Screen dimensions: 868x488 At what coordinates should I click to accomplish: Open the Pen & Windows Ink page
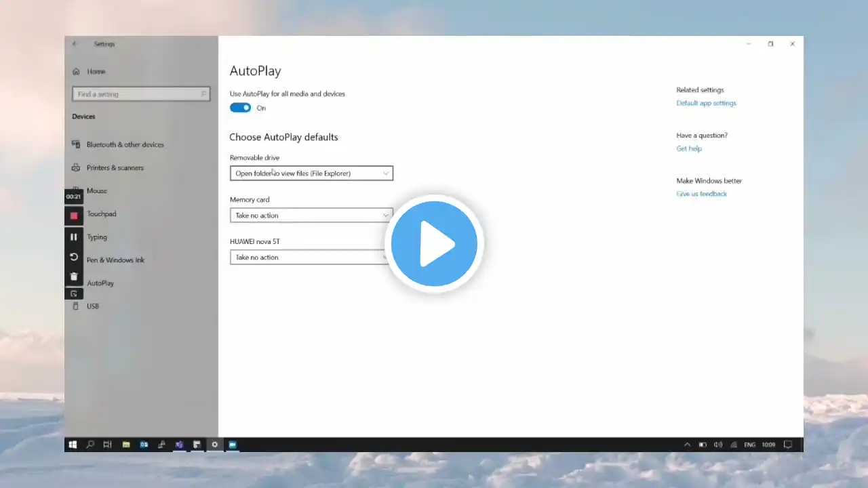click(115, 260)
